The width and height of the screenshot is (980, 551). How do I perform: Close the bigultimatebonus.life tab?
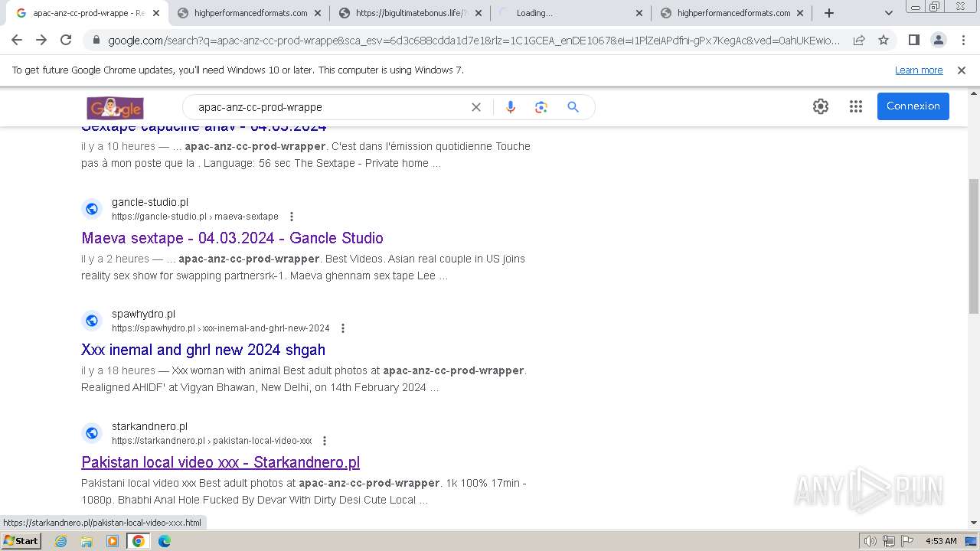[x=479, y=13]
